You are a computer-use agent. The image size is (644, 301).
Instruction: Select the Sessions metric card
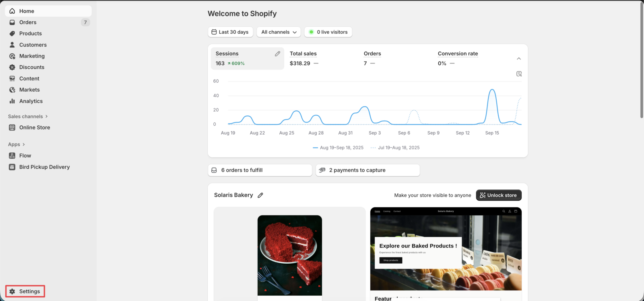point(248,59)
